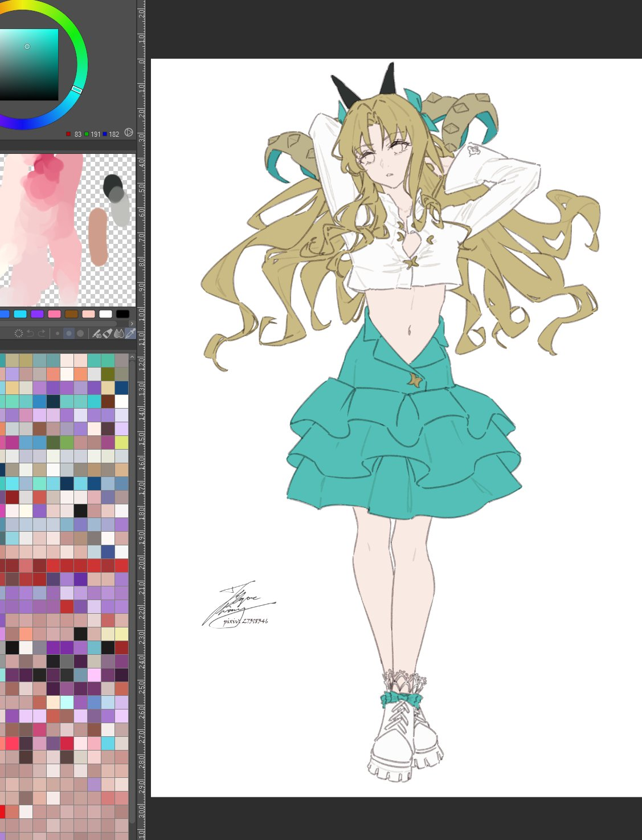This screenshot has width=642, height=840.
Task: Pick the black swatch under mixing palette
Action: (122, 314)
